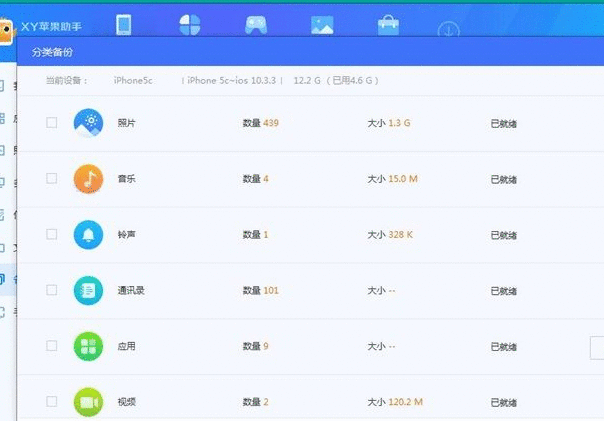Tick the 应用 checkbox

(x=52, y=346)
